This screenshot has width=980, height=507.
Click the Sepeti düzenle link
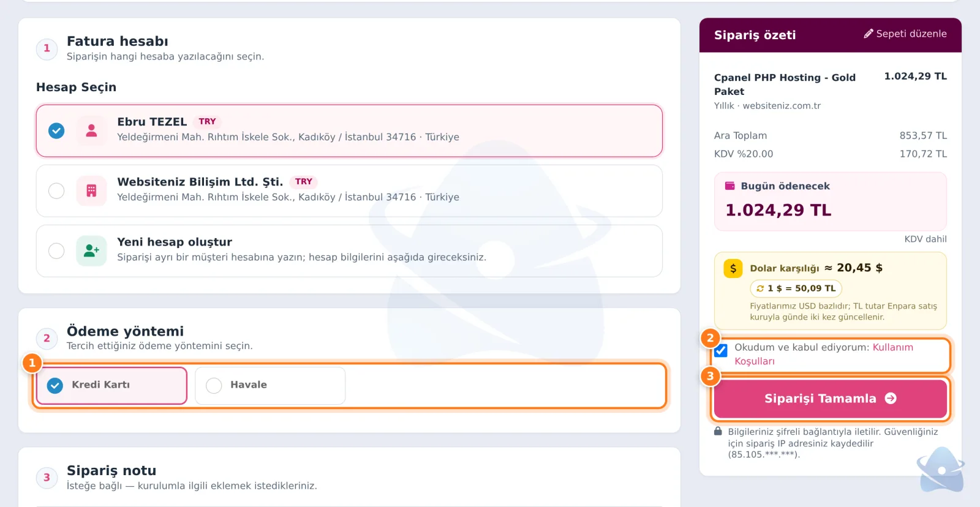[x=905, y=34]
